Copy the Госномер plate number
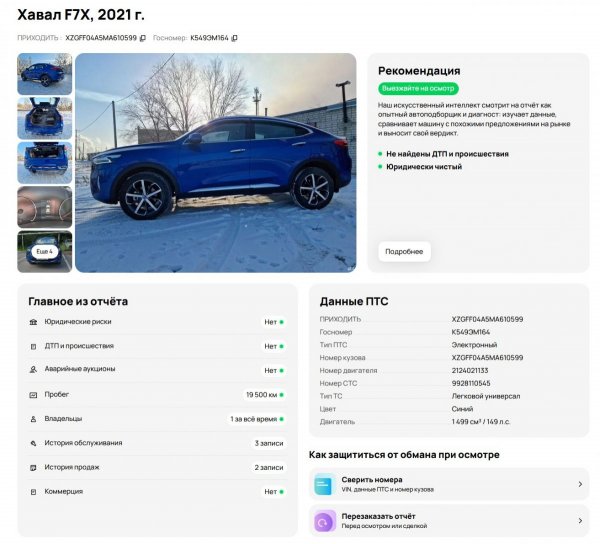Image resolution: width=600 pixels, height=544 pixels. click(235, 38)
